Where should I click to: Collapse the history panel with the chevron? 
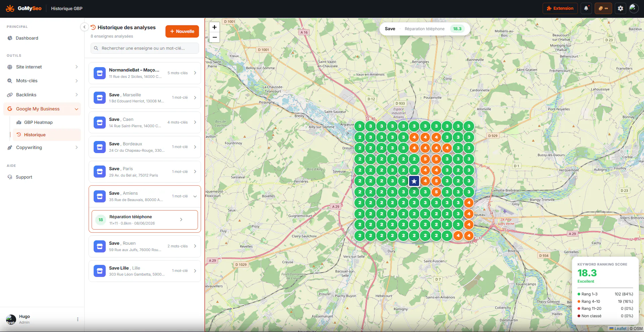click(x=85, y=27)
